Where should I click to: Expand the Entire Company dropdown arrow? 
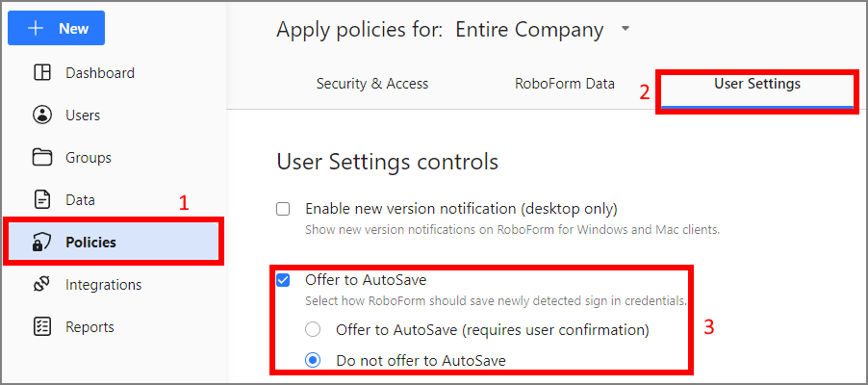click(x=625, y=30)
